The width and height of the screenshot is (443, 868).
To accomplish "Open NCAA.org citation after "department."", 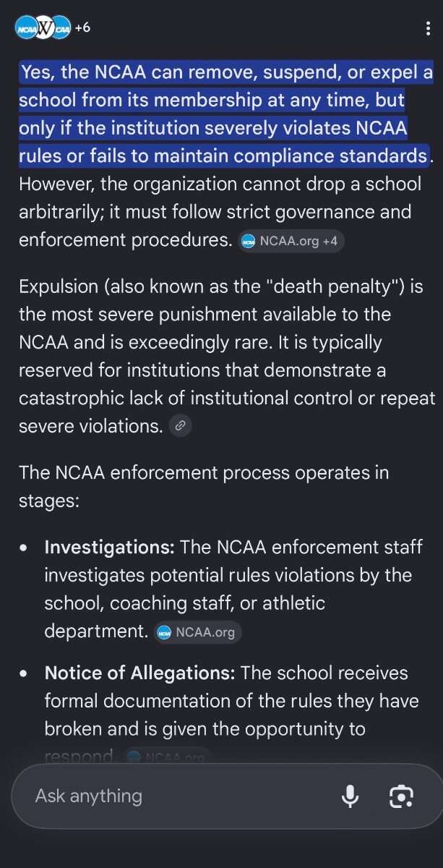I will [197, 632].
